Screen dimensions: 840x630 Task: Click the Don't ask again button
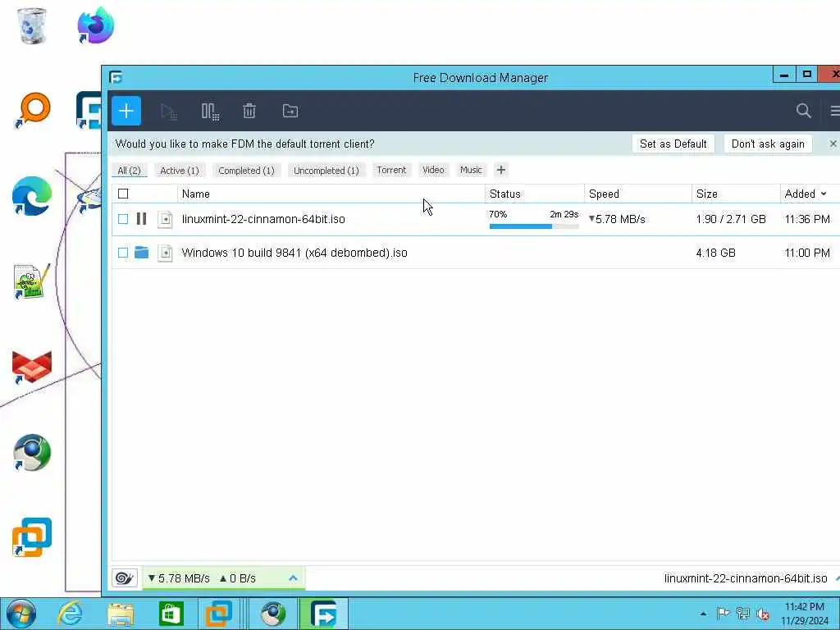point(768,144)
